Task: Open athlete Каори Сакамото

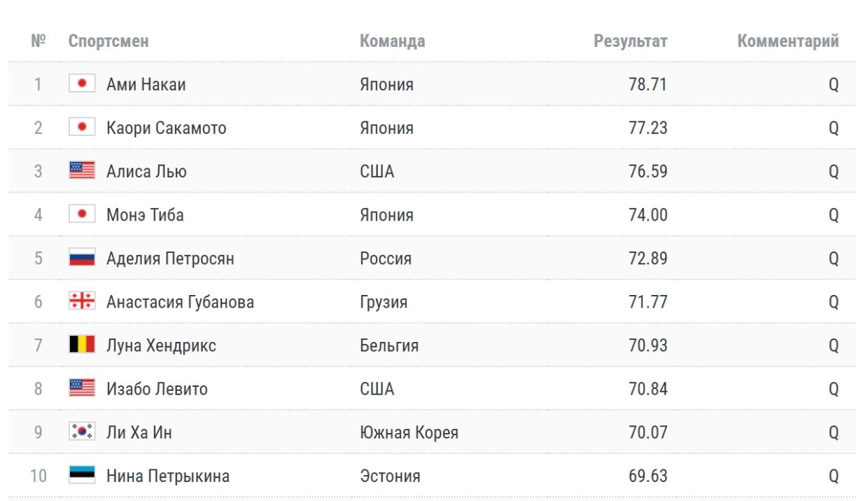Action: [166, 128]
